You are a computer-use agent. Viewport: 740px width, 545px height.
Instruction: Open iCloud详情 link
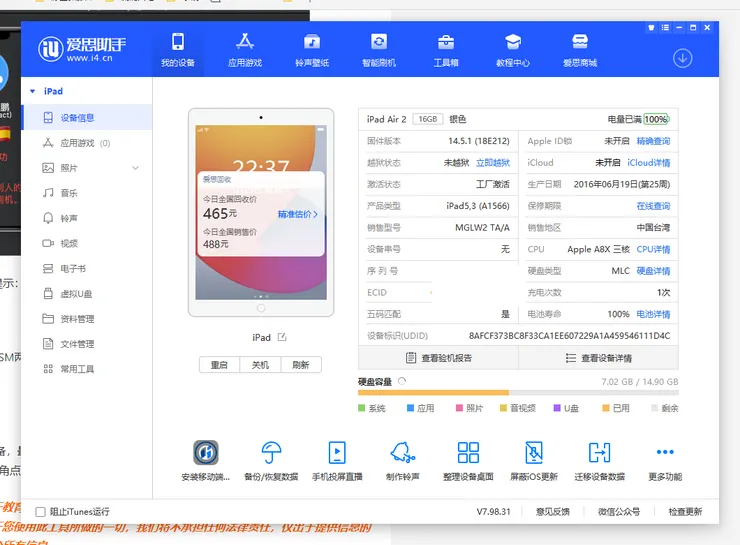point(648,163)
